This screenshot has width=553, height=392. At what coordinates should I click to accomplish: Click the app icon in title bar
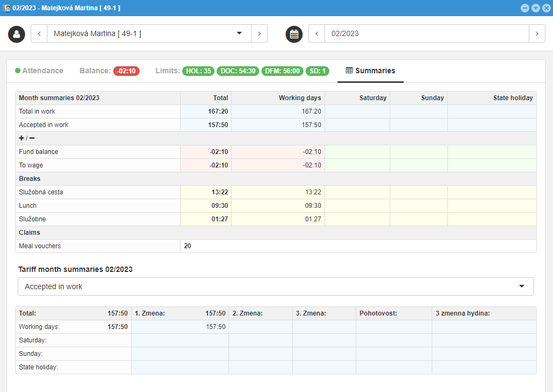pyautogui.click(x=6, y=8)
